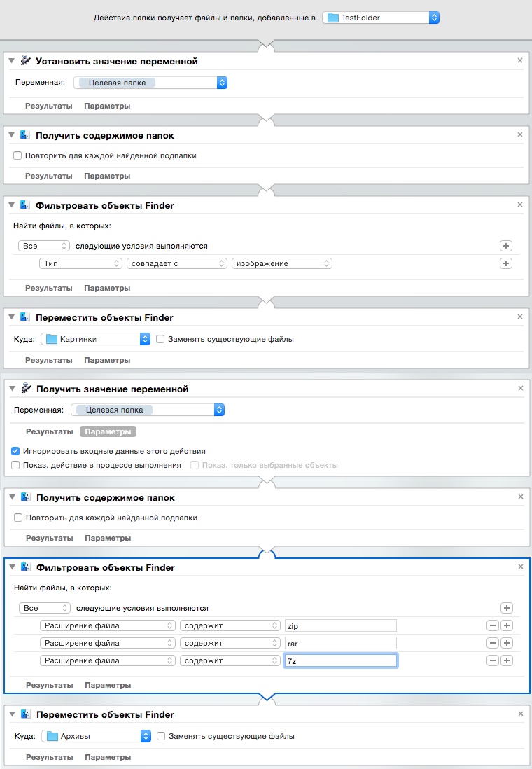
Task: Open the 'Архивы' destination dropdown
Action: click(96, 736)
